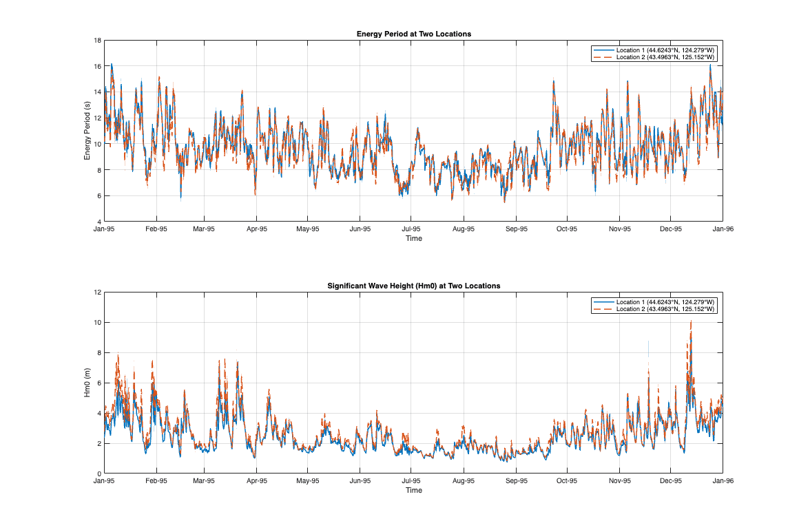
Task: Select the 'Energy Period at Two Locations' title
Action: pos(414,34)
